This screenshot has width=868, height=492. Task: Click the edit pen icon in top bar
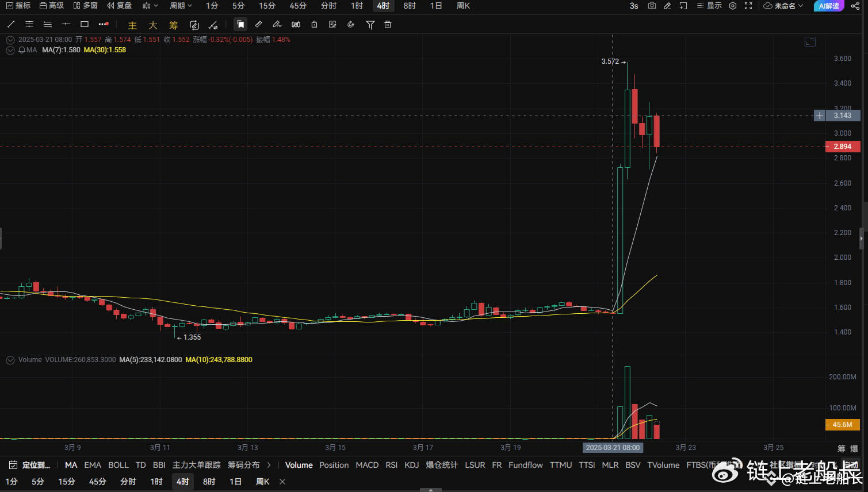[667, 6]
